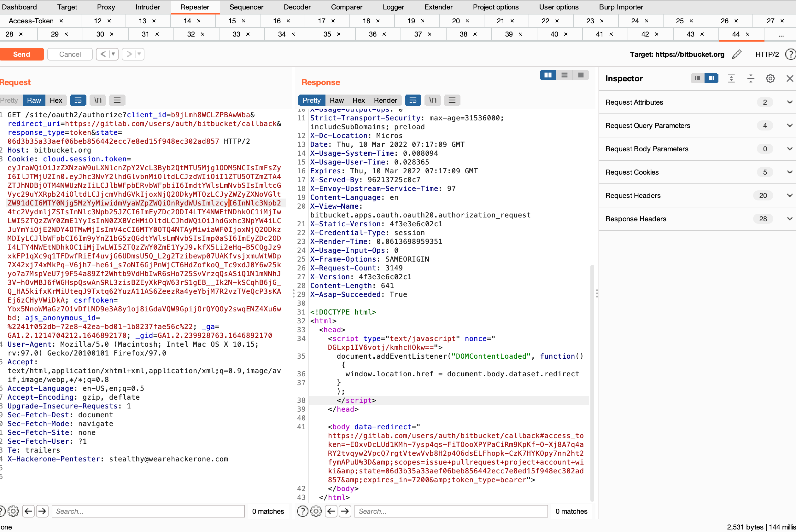Switch to the side-by-side request/response layout

tap(548, 75)
